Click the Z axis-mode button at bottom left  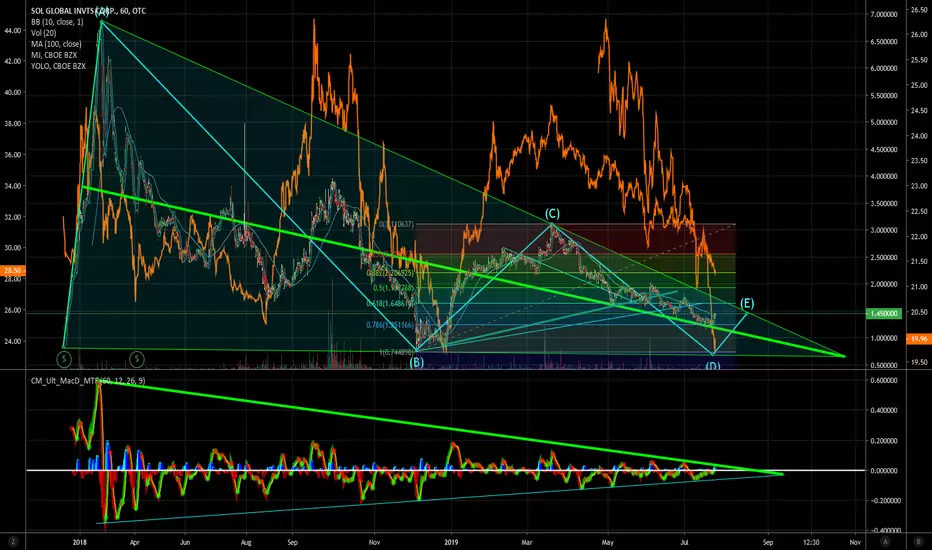click(13, 542)
